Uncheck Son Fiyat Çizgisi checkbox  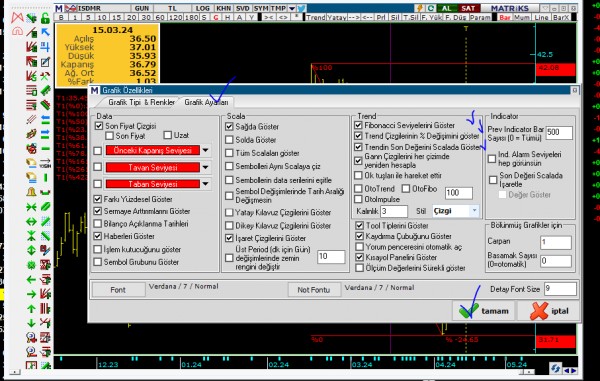tap(99, 126)
